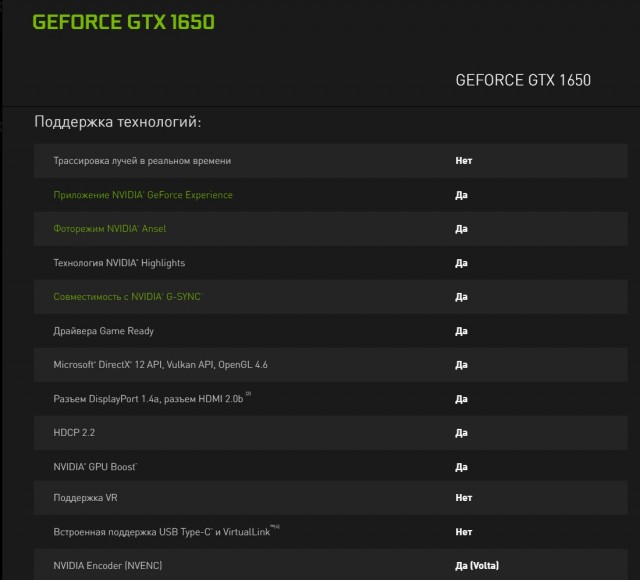This screenshot has height=580, width=640.
Task: Click the Да value for GeForce Experience
Action: (x=461, y=195)
